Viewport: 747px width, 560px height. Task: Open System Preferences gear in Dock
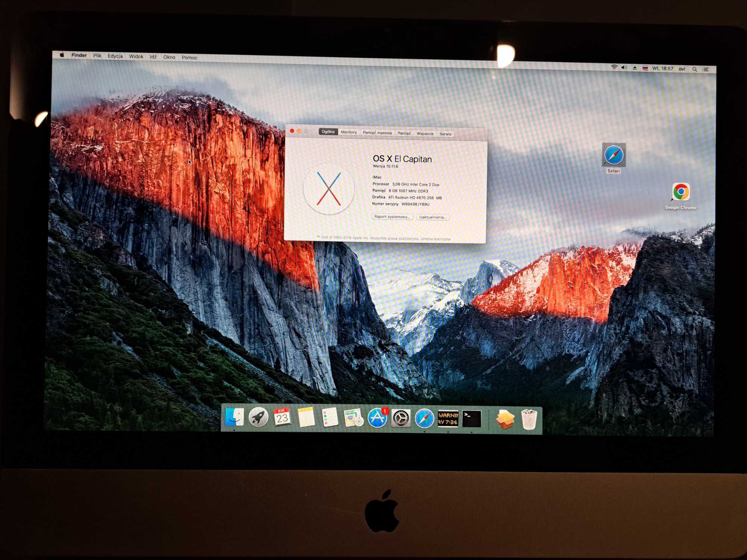point(401,418)
